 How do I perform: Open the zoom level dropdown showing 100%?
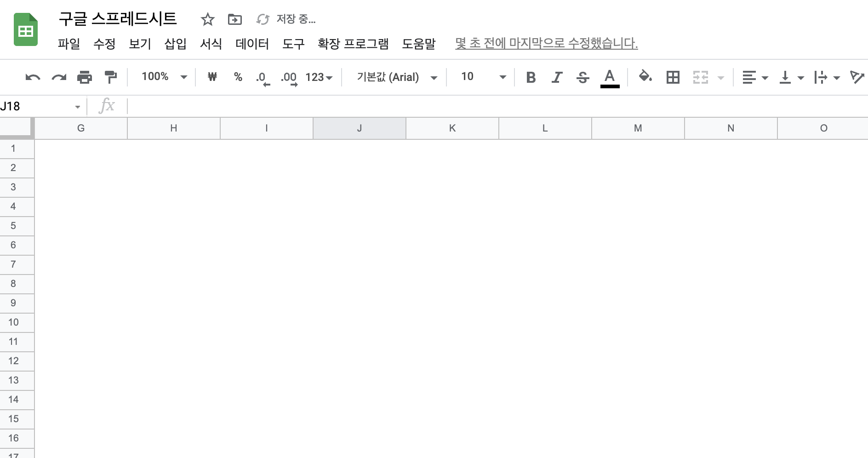pyautogui.click(x=164, y=77)
